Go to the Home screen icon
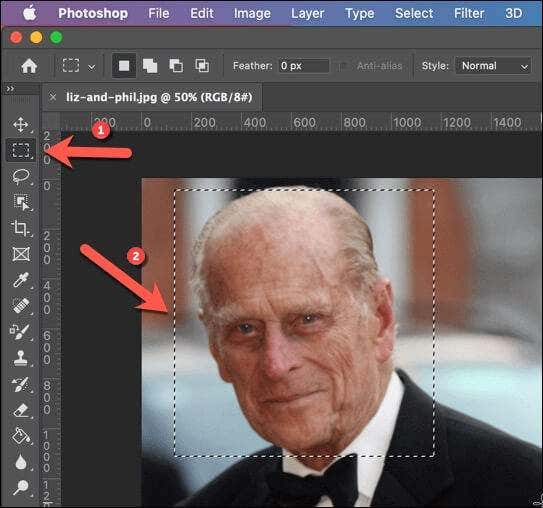Image resolution: width=543 pixels, height=508 pixels. (x=29, y=66)
